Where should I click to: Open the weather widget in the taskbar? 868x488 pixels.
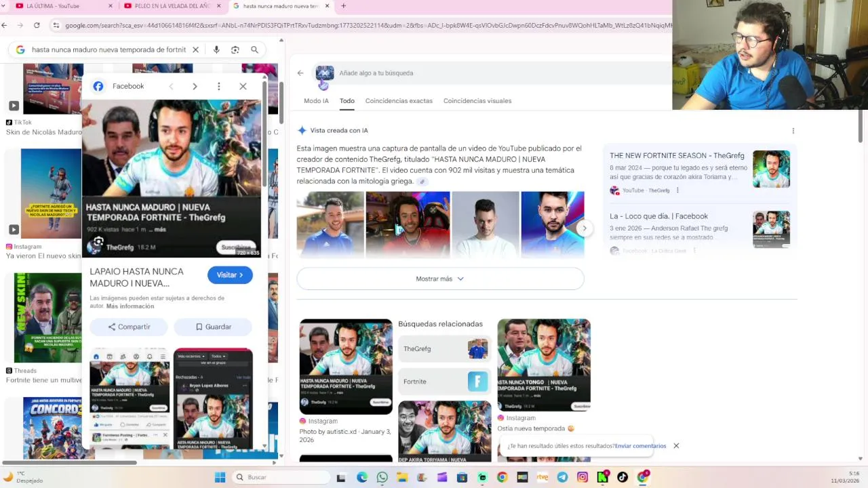tap(24, 477)
